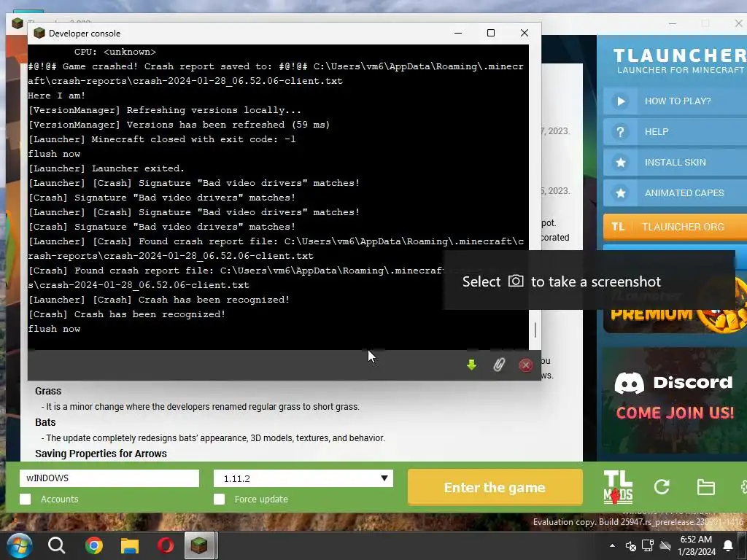The image size is (747, 560).
Task: Open the Windows Start button
Action: (19, 545)
